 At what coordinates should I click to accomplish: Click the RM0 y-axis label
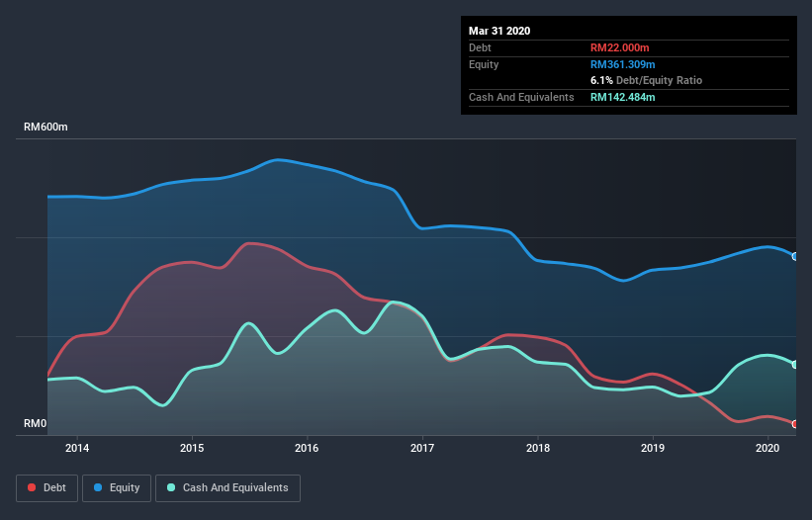[36, 424]
